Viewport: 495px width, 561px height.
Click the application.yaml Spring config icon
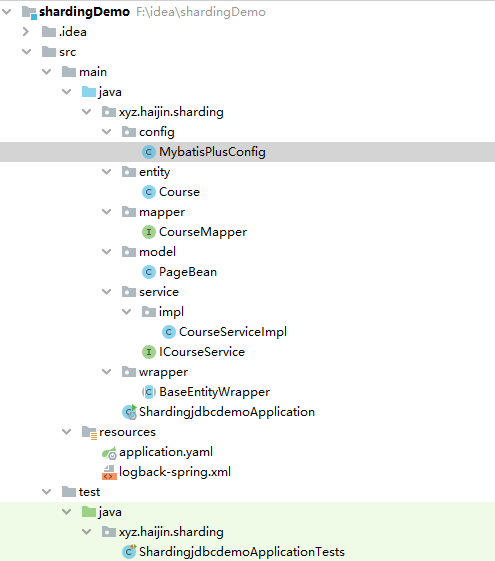(109, 453)
